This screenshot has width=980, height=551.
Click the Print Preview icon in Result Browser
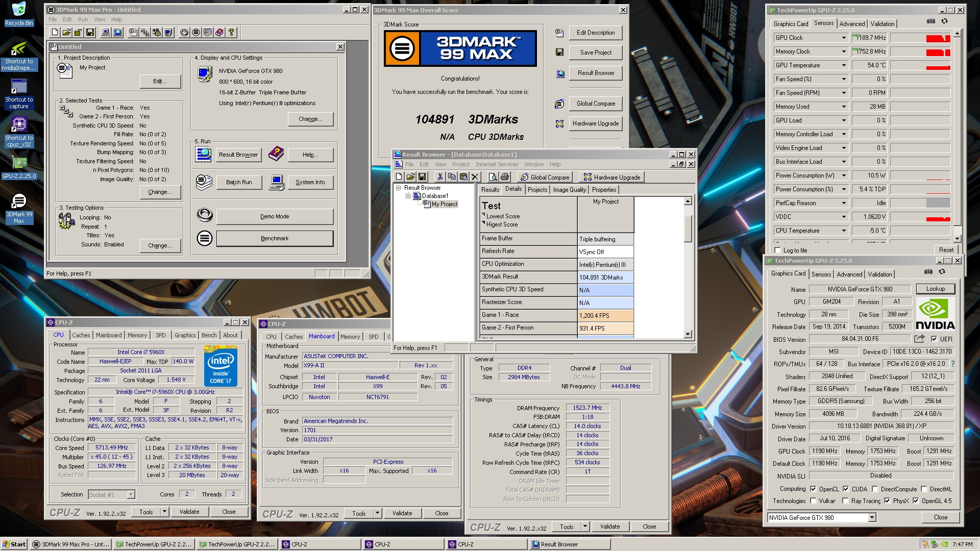click(x=493, y=177)
